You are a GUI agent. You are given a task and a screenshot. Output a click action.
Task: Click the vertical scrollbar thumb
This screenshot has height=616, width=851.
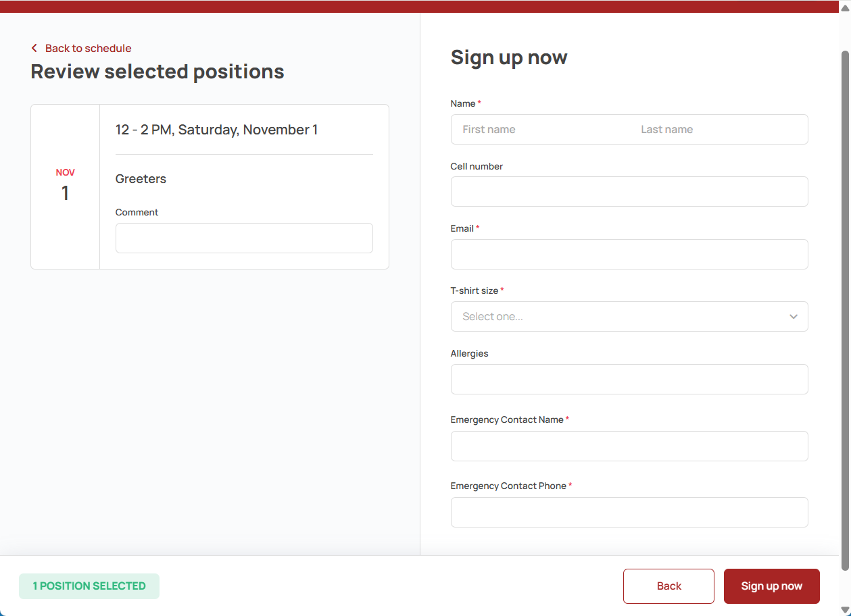click(x=845, y=311)
